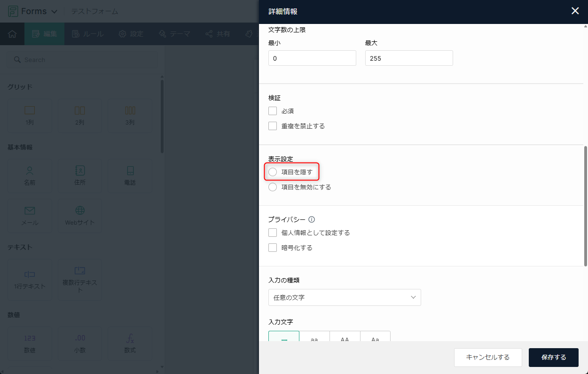Expand the Forms app switcher chevron

[x=54, y=11]
